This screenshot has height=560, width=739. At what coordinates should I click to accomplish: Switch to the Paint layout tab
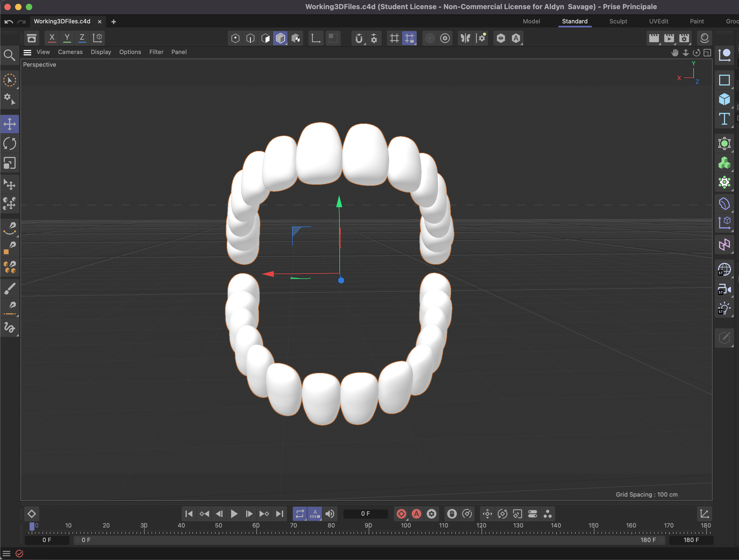pos(697,21)
